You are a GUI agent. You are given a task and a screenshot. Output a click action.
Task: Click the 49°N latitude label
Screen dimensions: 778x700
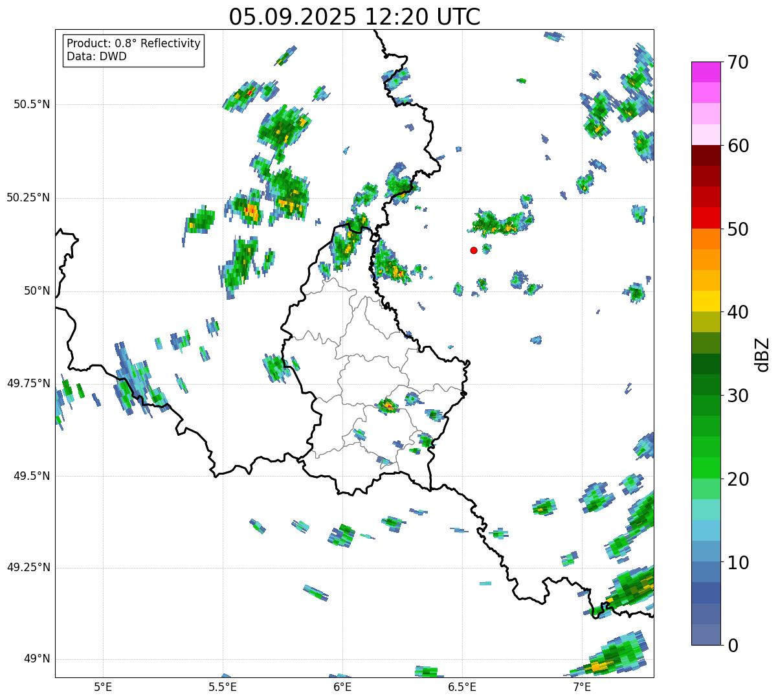pos(37,659)
